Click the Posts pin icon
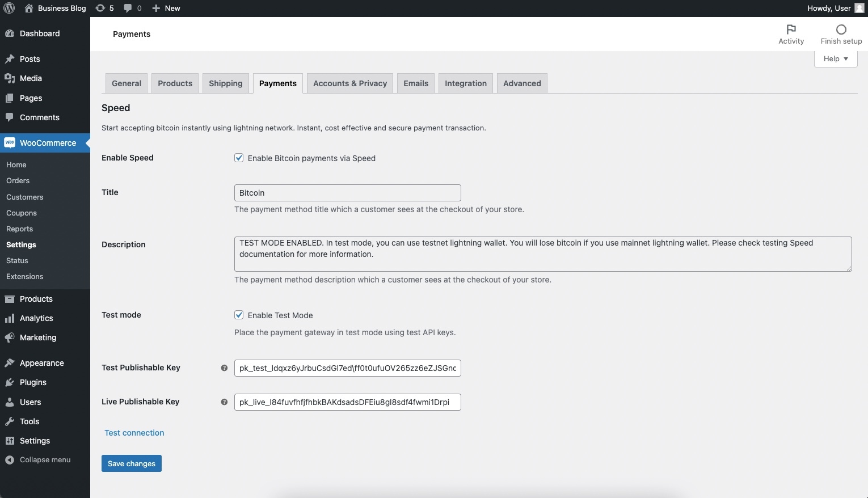The image size is (868, 498). tap(10, 59)
